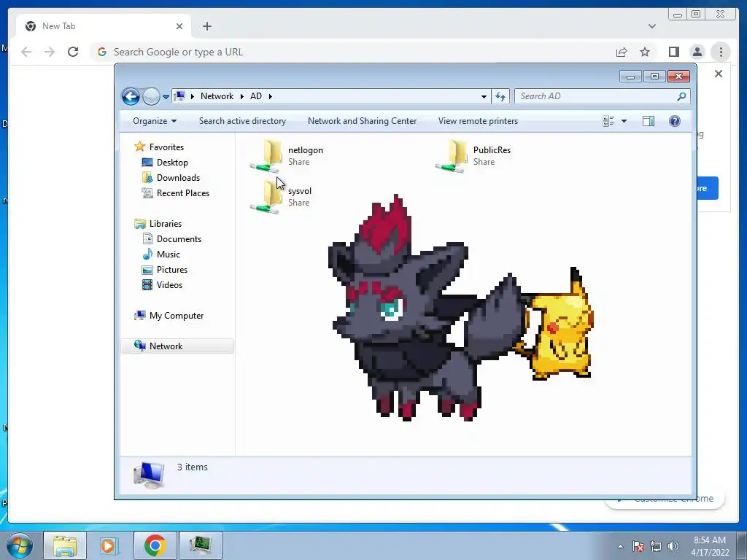Open Explorer help icon
Viewport: 747px width, 560px height.
(675, 121)
